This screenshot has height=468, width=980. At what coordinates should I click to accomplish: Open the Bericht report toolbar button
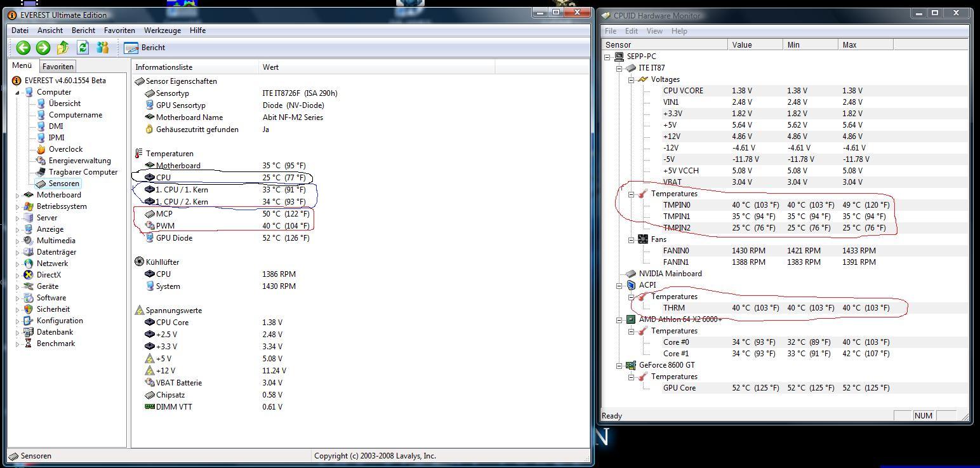click(145, 48)
